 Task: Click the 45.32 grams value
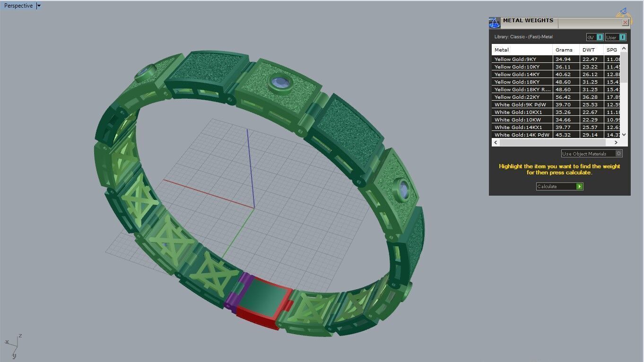pyautogui.click(x=563, y=135)
